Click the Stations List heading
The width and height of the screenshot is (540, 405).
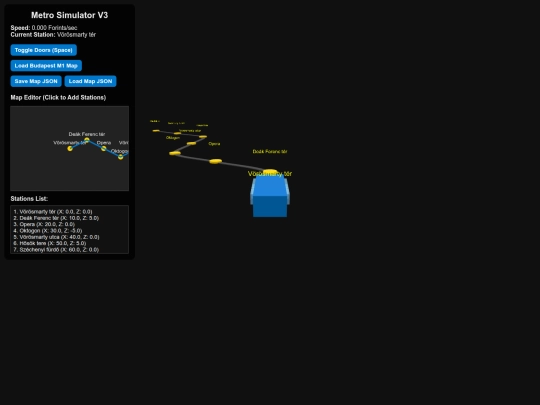[x=29, y=199]
